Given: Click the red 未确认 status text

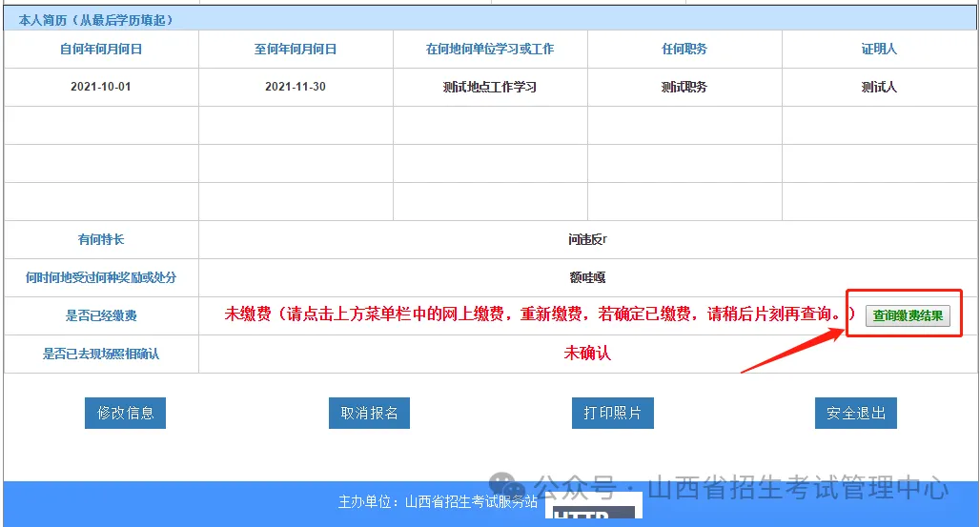Looking at the screenshot, I should point(587,354).
